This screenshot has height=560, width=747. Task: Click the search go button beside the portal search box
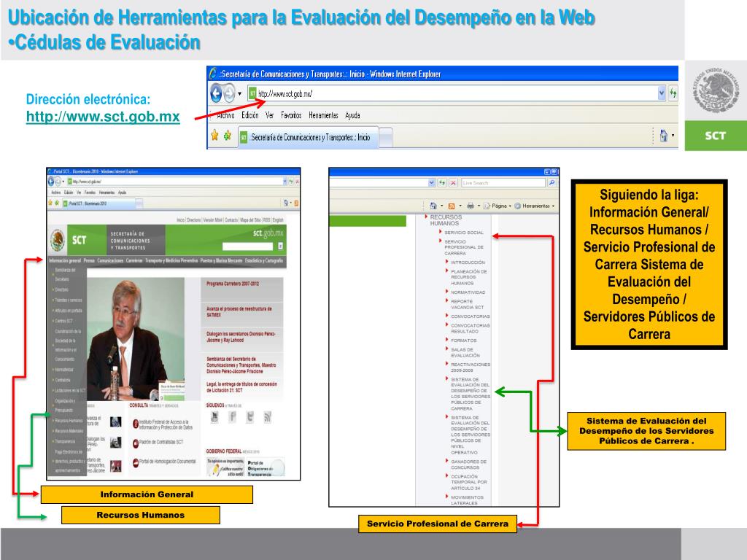[280, 246]
